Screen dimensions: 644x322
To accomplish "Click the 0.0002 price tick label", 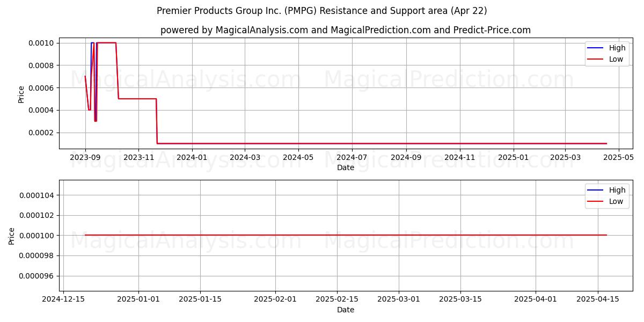I will [42, 133].
